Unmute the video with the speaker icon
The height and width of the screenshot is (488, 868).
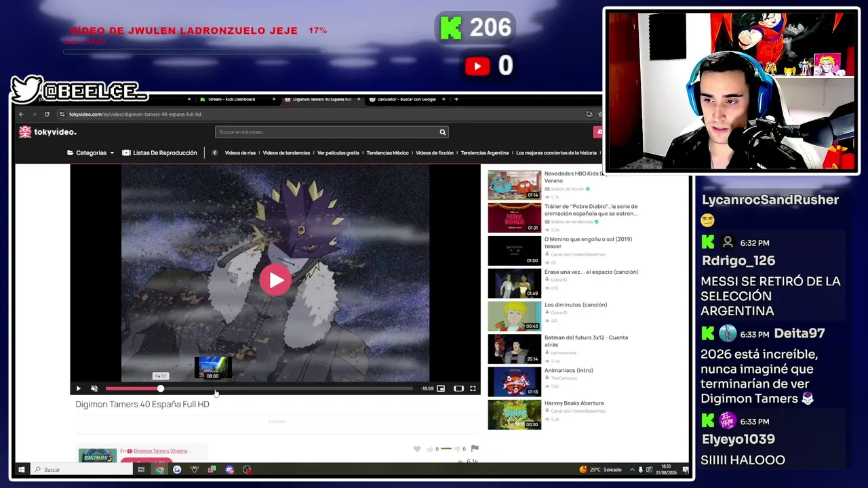pos(94,388)
